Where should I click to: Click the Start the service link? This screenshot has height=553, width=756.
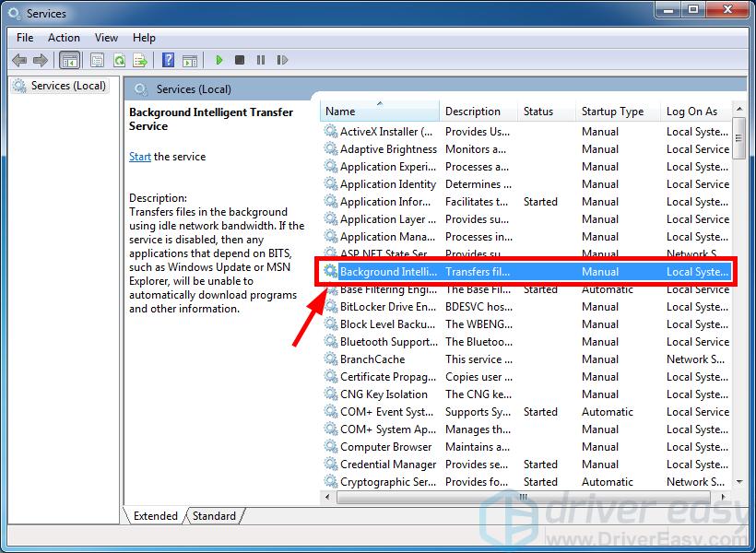pos(140,157)
